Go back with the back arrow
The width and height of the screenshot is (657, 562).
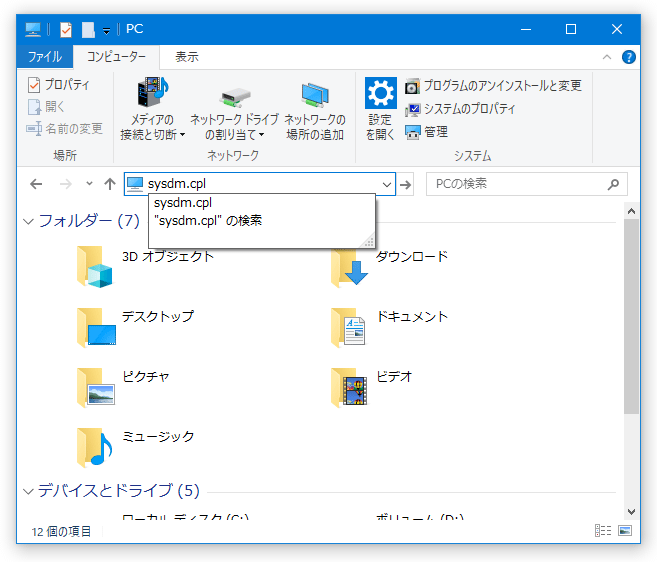click(36, 184)
